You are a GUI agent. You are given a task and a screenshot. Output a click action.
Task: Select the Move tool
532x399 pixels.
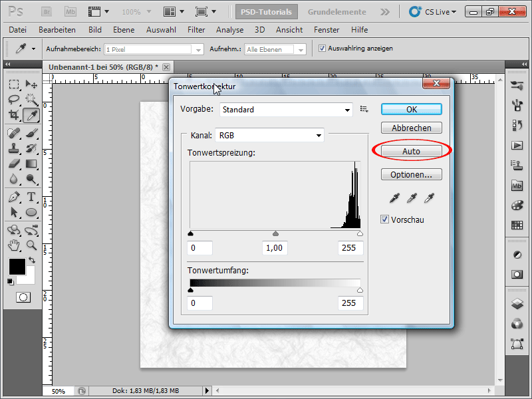coord(31,84)
